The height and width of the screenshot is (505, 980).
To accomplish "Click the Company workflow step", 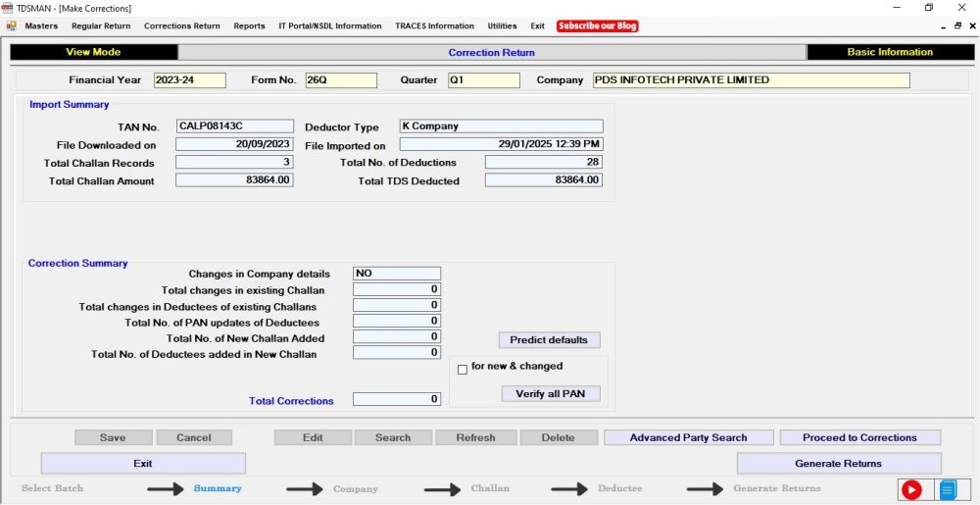I will point(356,488).
